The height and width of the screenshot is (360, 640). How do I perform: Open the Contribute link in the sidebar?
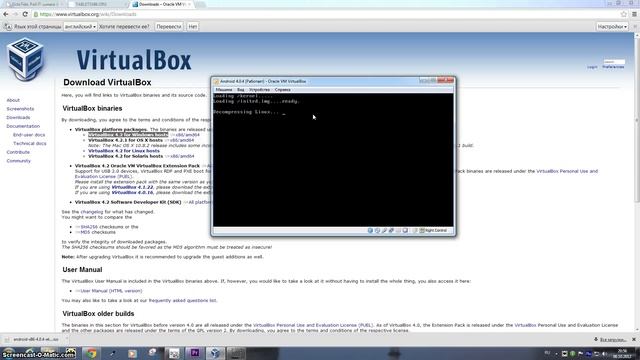pyautogui.click(x=18, y=152)
